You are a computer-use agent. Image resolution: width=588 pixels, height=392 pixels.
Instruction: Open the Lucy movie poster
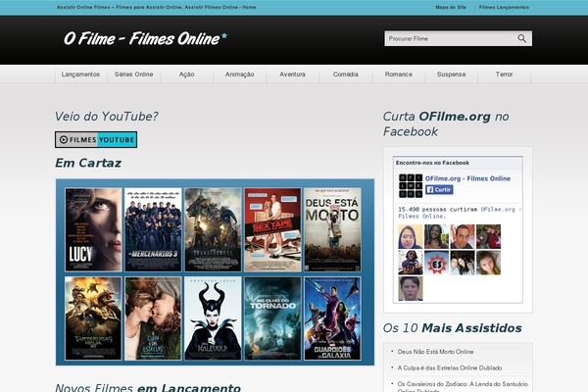[93, 229]
